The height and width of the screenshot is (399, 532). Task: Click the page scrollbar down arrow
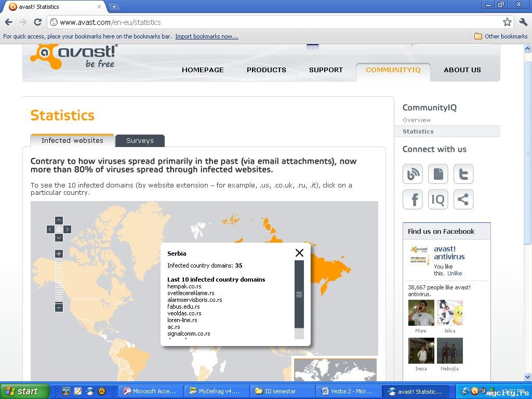coord(528,377)
